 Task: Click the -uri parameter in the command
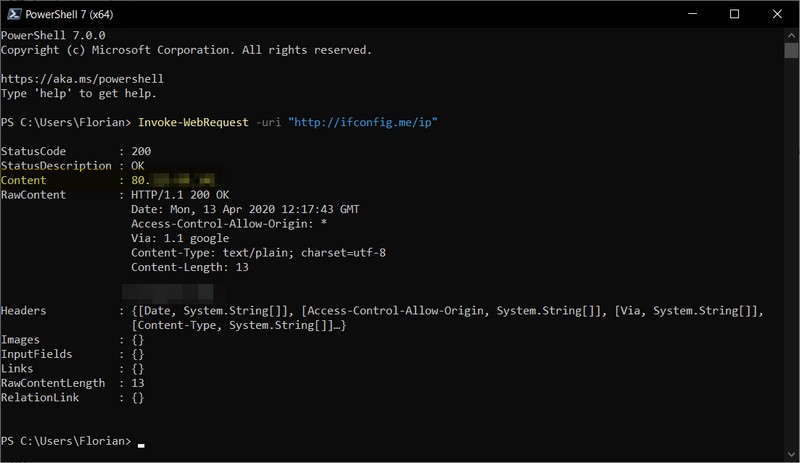pyautogui.click(x=270, y=123)
